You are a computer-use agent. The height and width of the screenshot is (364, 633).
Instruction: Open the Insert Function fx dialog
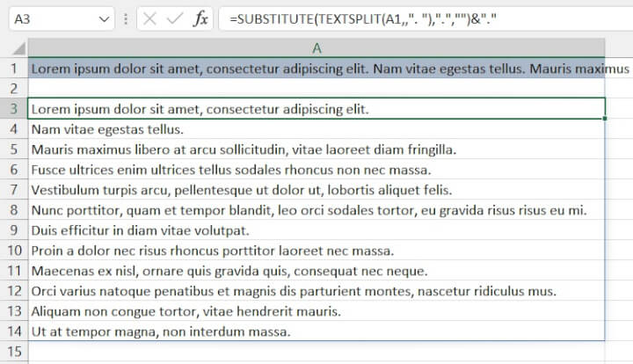tap(200, 18)
